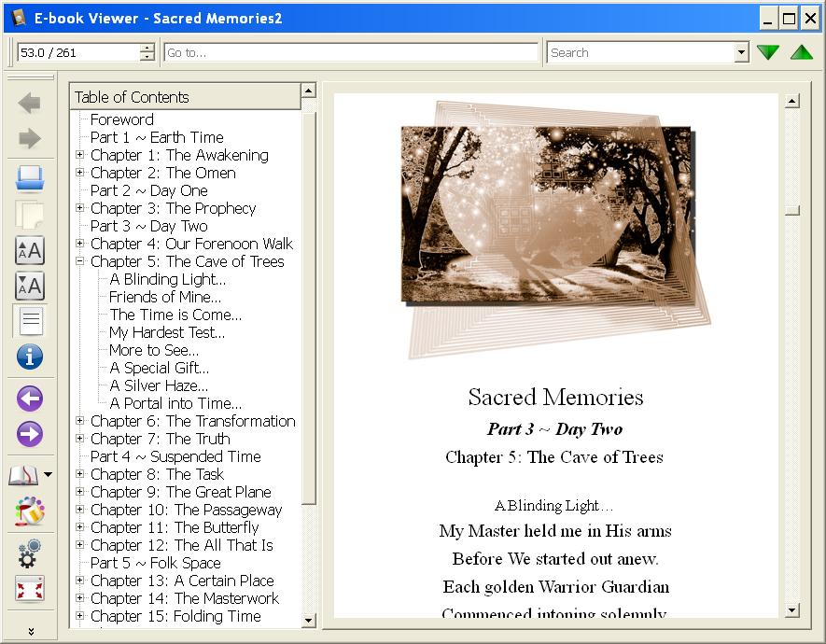Image resolution: width=826 pixels, height=644 pixels.
Task: Find the previous search match with the green up arrow
Action: pyautogui.click(x=801, y=52)
